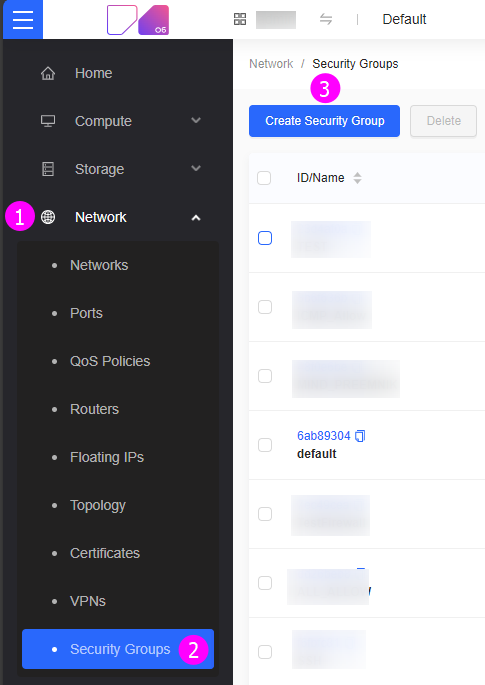Tick the first row's blue-outlined checkbox

click(x=265, y=238)
